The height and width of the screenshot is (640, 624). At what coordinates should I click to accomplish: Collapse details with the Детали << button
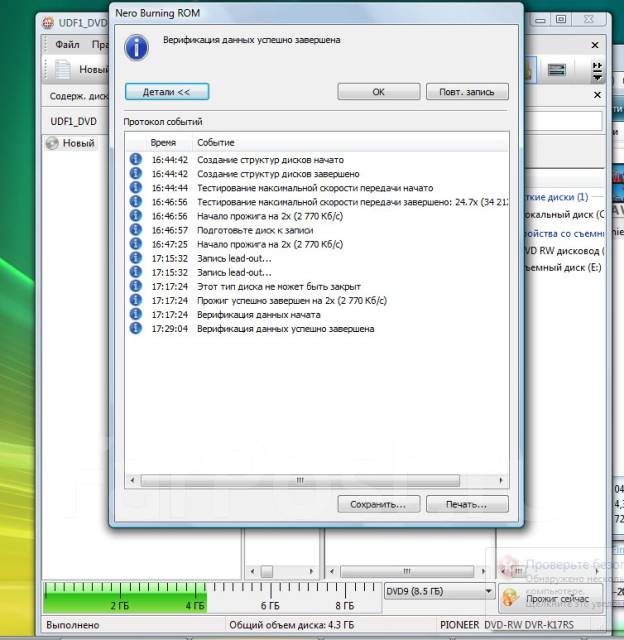(167, 92)
